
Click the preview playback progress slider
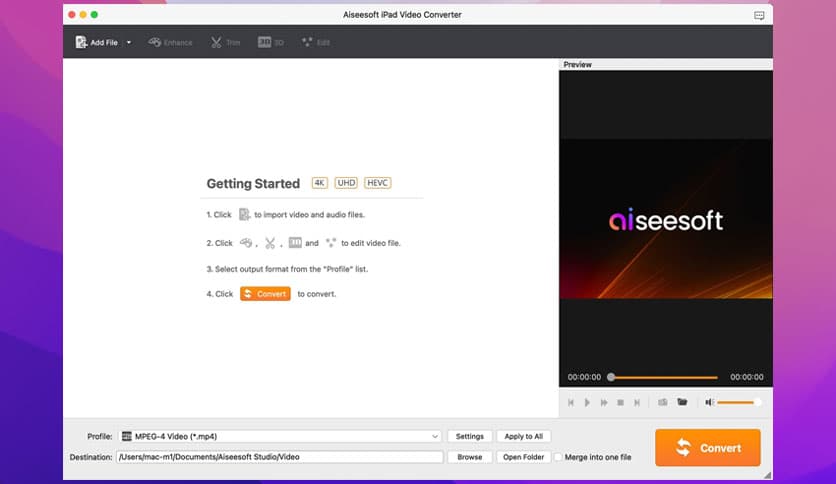pos(664,377)
